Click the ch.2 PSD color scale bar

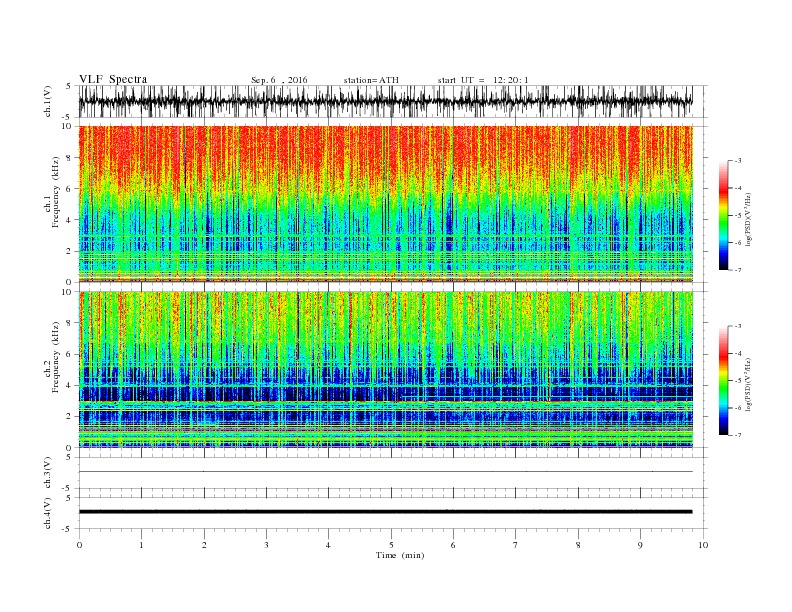(724, 380)
